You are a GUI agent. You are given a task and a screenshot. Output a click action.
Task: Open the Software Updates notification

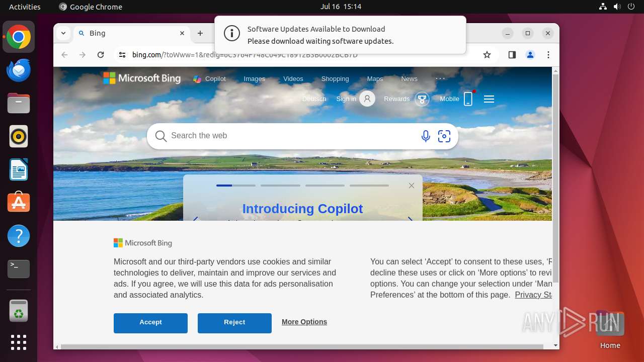(340, 35)
